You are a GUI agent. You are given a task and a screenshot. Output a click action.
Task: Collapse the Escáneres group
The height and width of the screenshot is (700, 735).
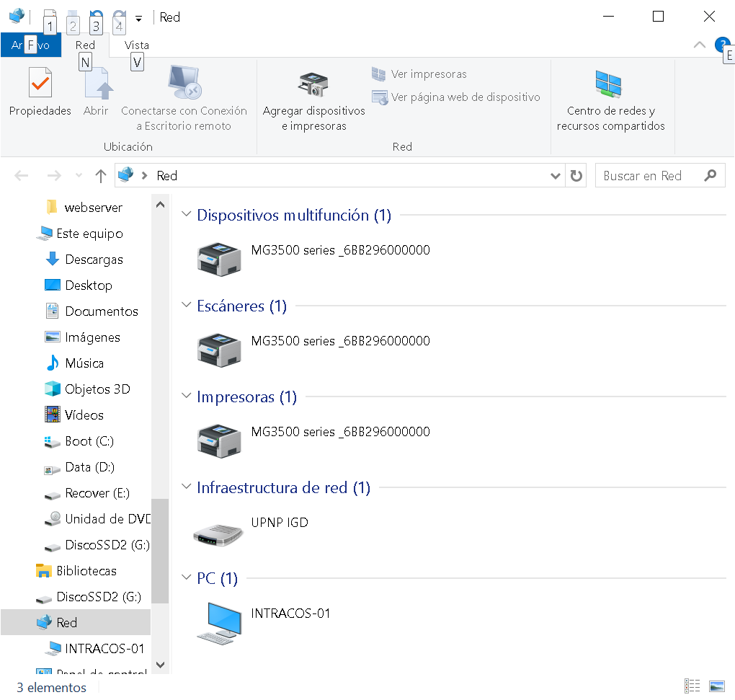[x=186, y=305]
